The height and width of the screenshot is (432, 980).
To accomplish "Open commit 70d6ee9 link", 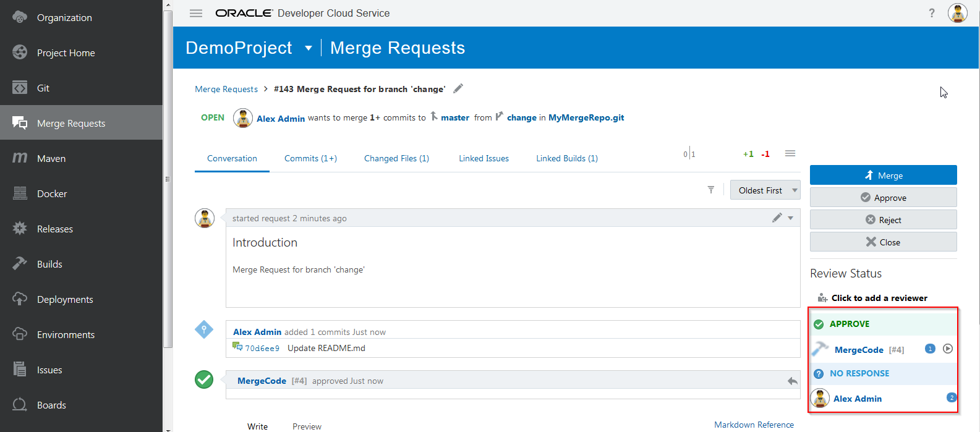I will point(262,348).
